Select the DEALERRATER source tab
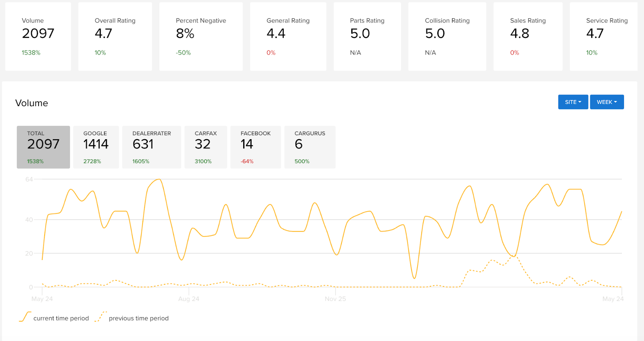Viewport: 644px width, 341px height. pos(151,147)
